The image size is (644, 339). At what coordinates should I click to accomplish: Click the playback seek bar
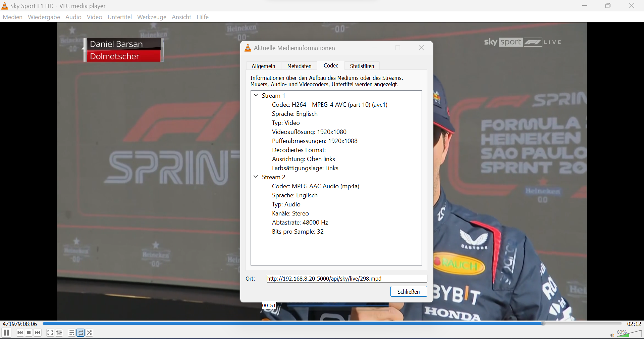[x=332, y=324]
